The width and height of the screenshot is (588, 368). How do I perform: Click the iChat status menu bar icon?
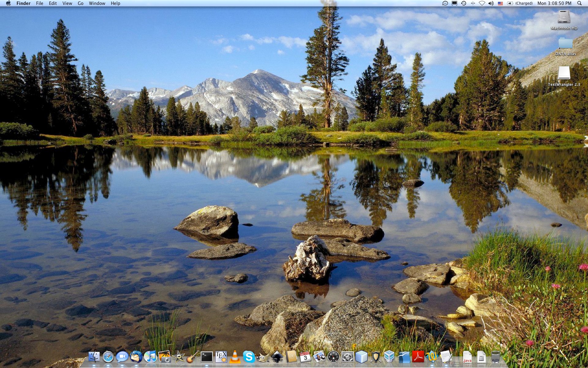point(445,3)
